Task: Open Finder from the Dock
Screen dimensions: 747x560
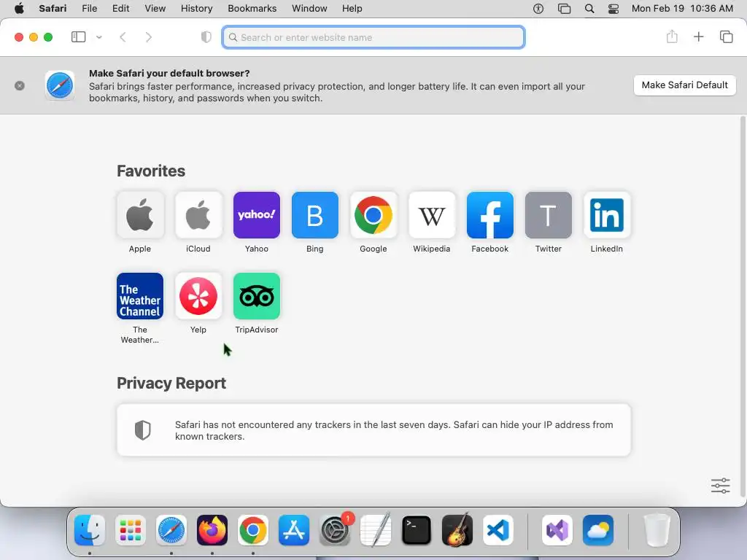Action: 90,530
